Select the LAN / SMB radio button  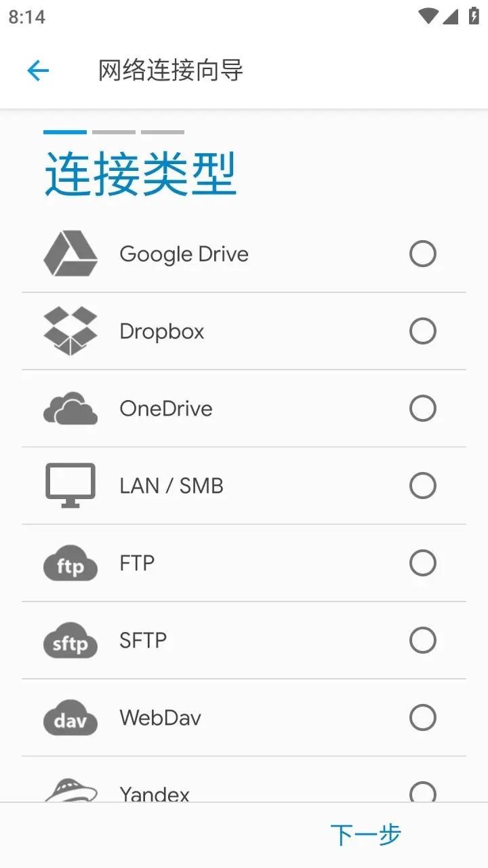pos(423,486)
